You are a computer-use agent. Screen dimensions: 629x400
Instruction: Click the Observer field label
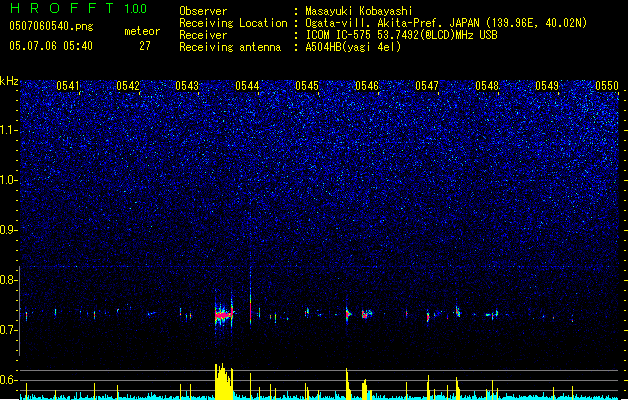(203, 11)
